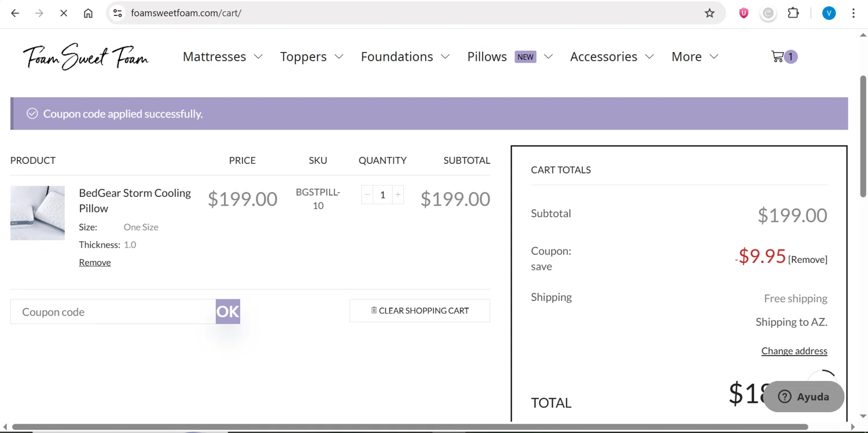
Task: Open the BedGear Storm Cooling Pillow link
Action: pyautogui.click(x=135, y=200)
